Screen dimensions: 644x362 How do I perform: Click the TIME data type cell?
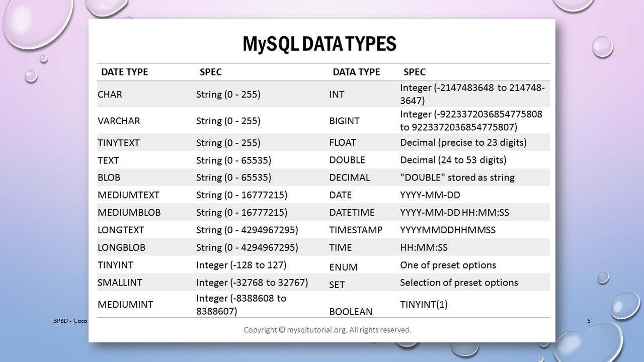click(341, 248)
